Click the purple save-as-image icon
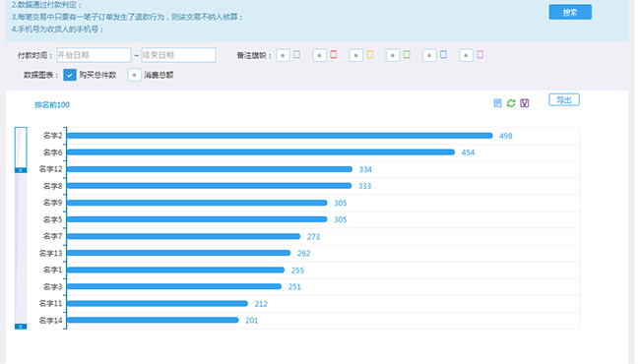The image size is (640, 364). 525,103
